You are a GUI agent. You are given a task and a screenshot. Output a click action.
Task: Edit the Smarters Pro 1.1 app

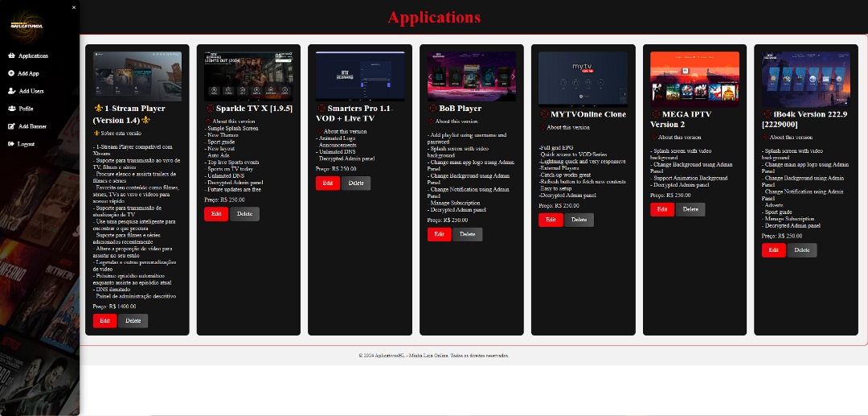click(x=327, y=183)
